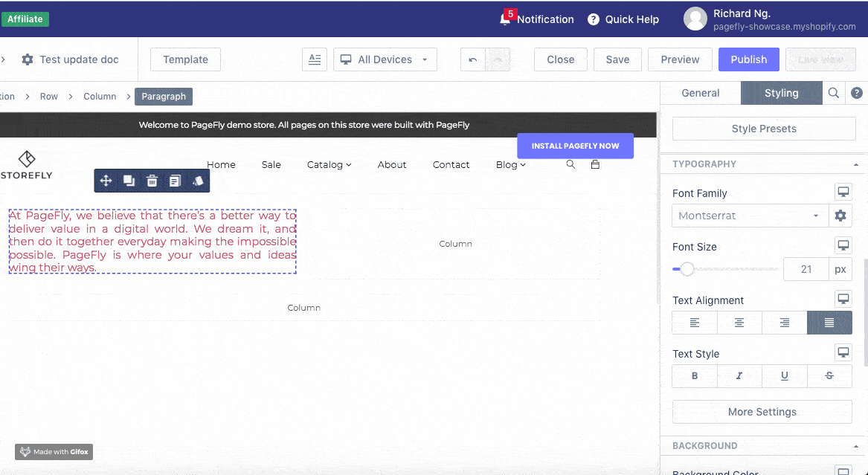This screenshot has height=475, width=868.
Task: Click the copy-document icon in element toolbar
Action: 175,181
